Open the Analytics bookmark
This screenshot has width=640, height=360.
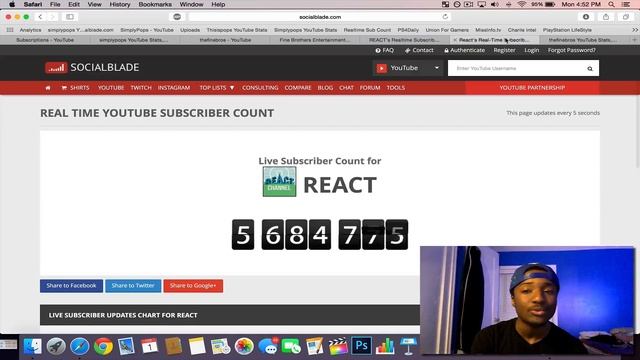click(31, 30)
